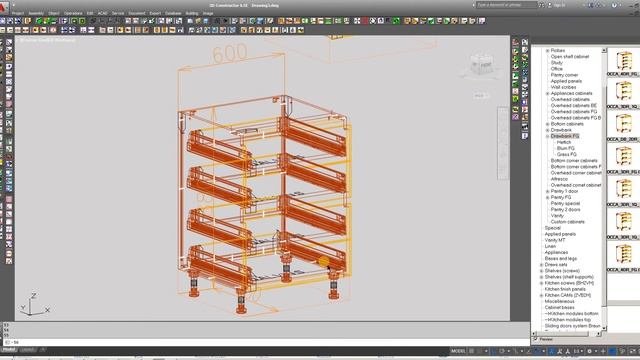Select Wall scribes in the tree

pos(564,87)
